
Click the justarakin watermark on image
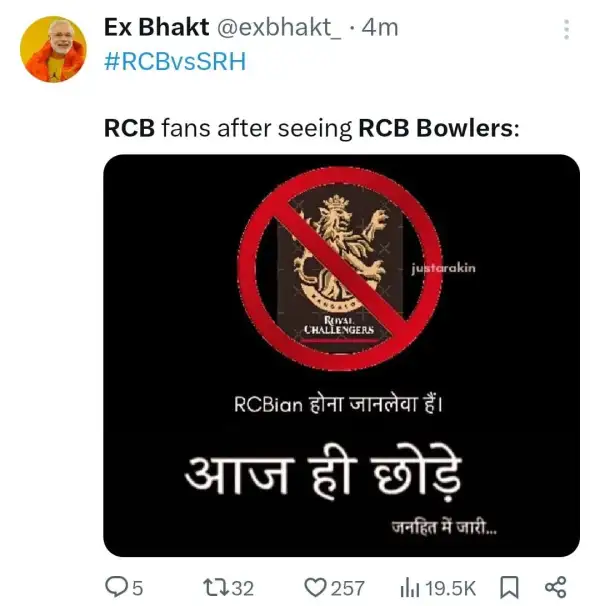(443, 268)
